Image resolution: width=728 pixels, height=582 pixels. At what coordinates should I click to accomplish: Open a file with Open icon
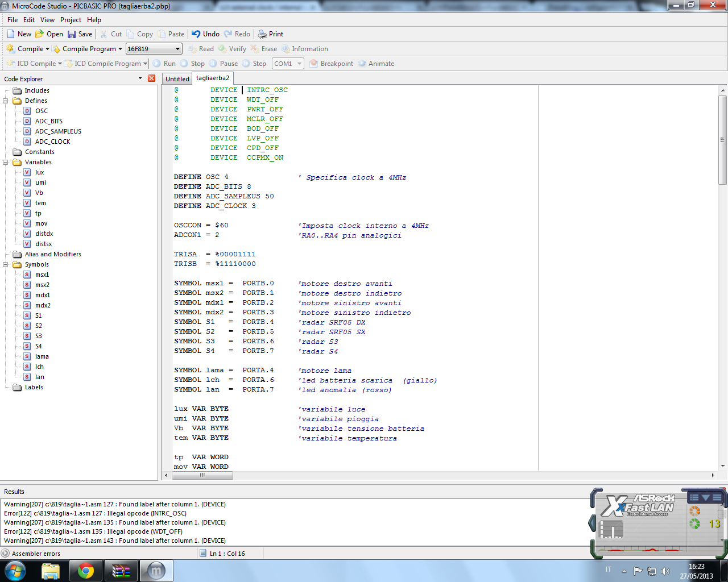pos(40,34)
